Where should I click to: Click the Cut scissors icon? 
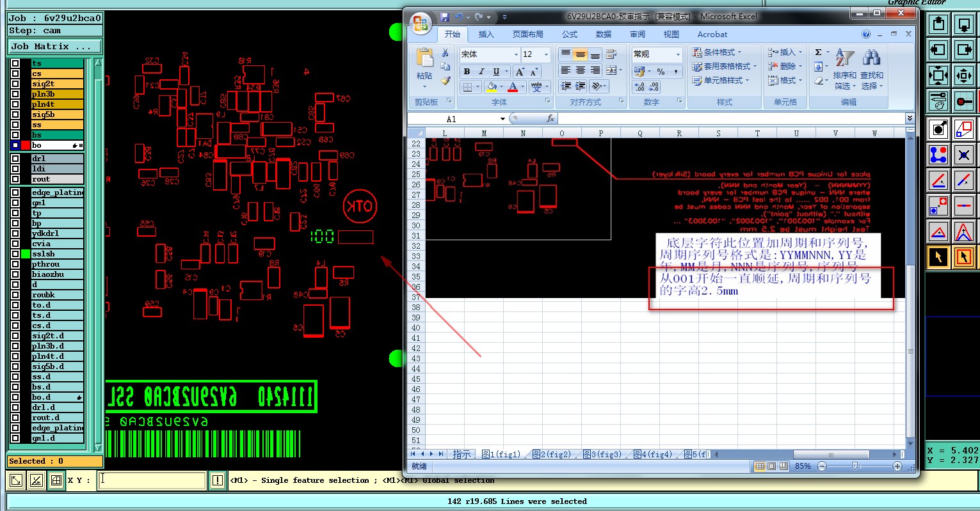pyautogui.click(x=446, y=53)
